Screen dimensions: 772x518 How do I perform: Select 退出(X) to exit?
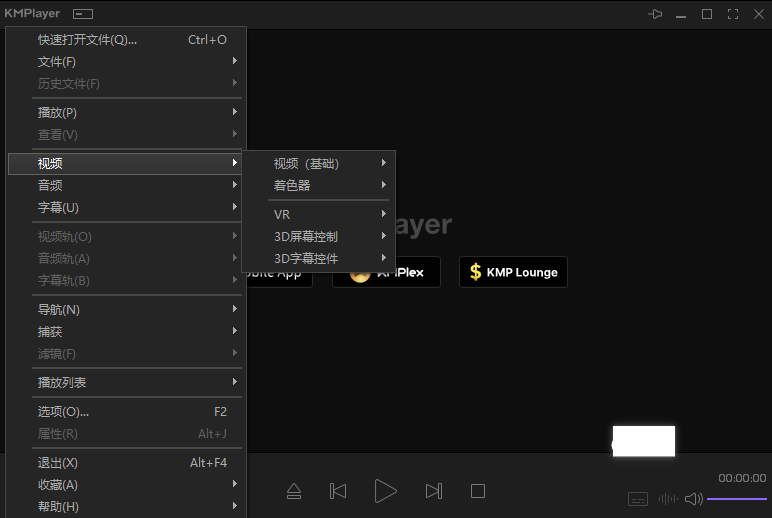[126, 463]
